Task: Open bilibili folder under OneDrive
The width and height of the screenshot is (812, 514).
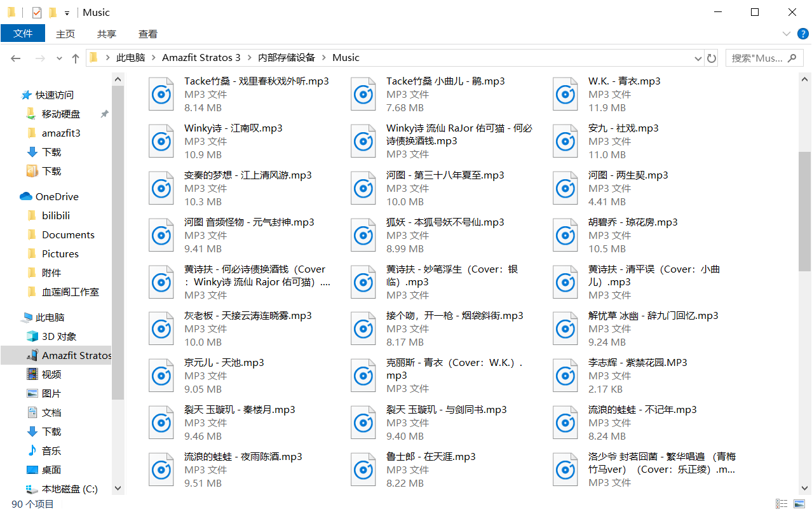Action: point(56,216)
